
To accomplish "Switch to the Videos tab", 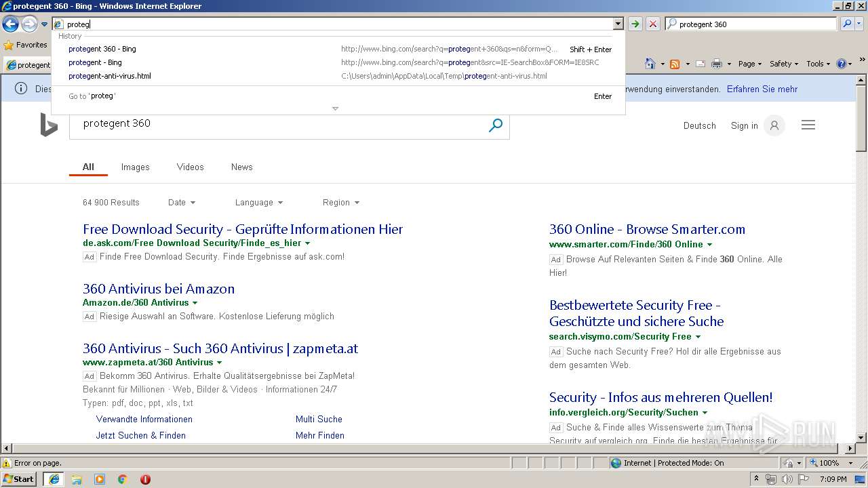I will click(x=190, y=167).
